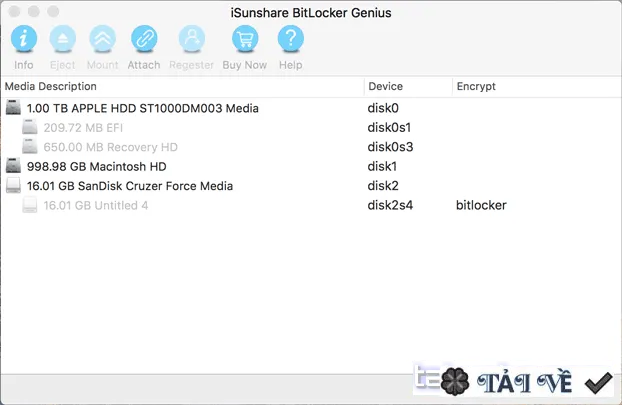Image resolution: width=622 pixels, height=405 pixels.
Task: Select the Macintosh HD disk icon
Action: pos(13,166)
